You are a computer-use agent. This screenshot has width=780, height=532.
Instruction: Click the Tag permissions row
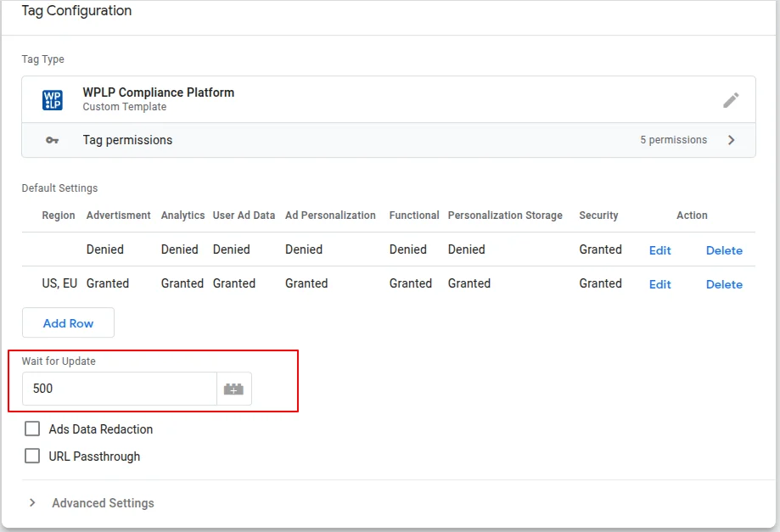point(127,139)
